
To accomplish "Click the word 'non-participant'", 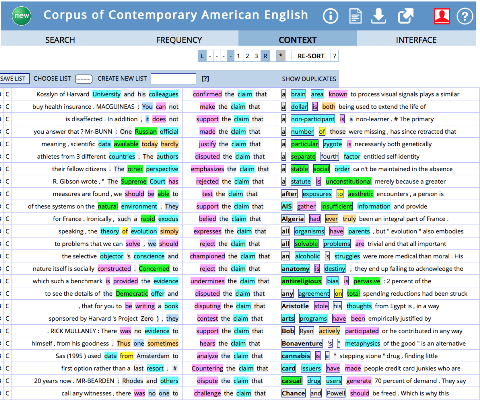I will tap(313, 119).
